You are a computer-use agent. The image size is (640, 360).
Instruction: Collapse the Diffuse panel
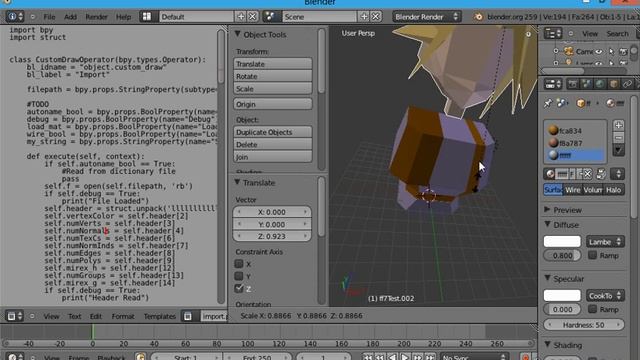[x=548, y=224]
